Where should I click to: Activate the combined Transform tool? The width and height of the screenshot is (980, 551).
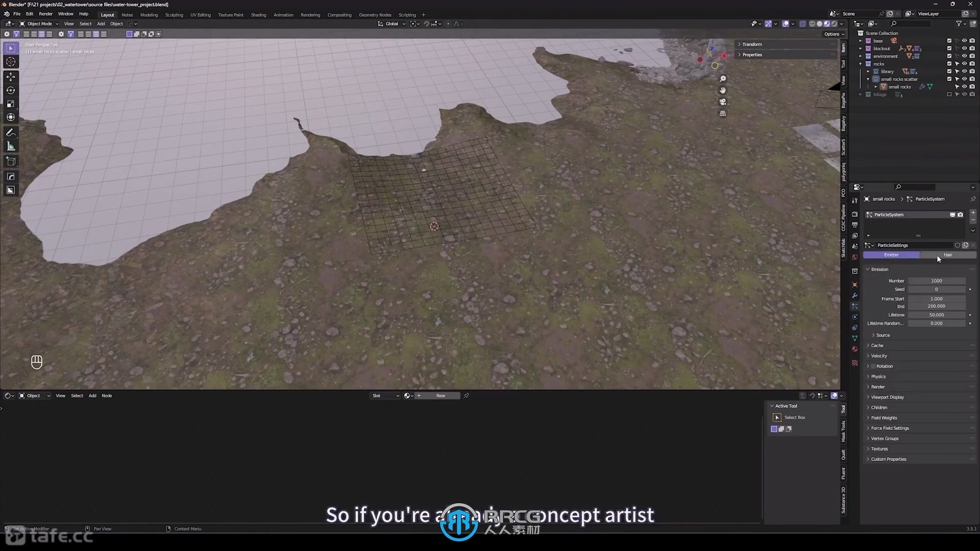[11, 117]
